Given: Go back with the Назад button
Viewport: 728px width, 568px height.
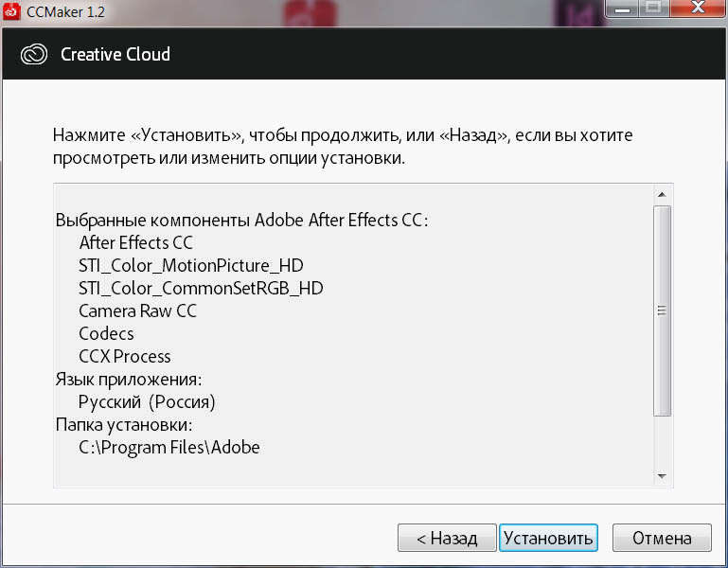Looking at the screenshot, I should coord(447,538).
